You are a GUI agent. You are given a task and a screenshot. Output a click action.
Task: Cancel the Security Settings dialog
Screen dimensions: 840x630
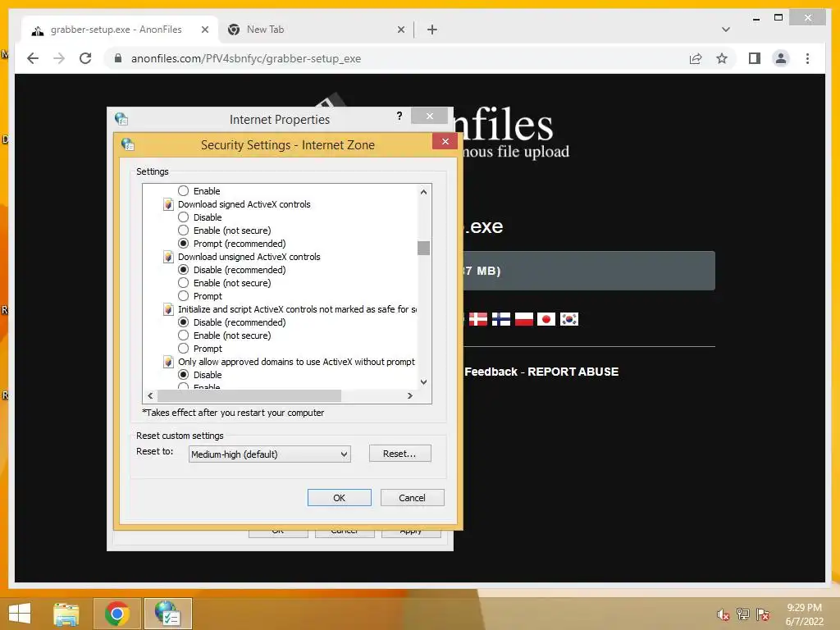click(412, 498)
